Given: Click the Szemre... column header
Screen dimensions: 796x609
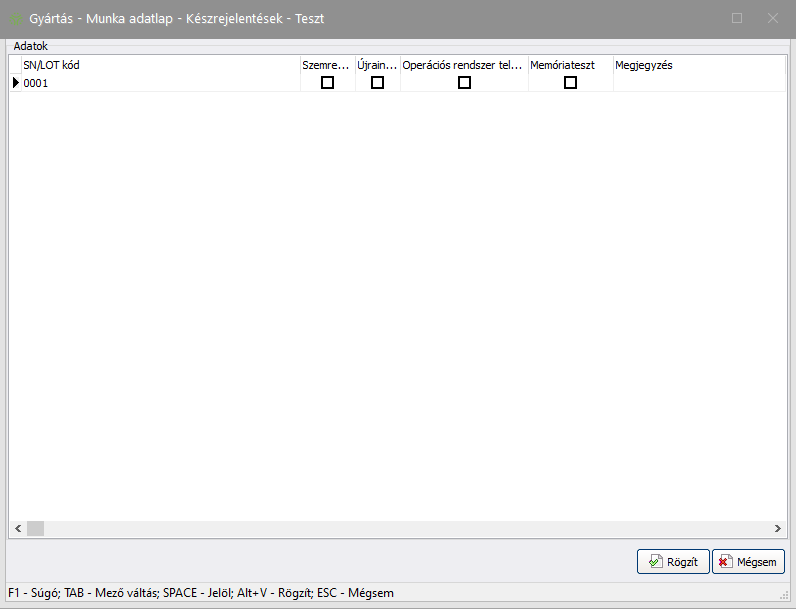Looking at the screenshot, I should tap(327, 65).
